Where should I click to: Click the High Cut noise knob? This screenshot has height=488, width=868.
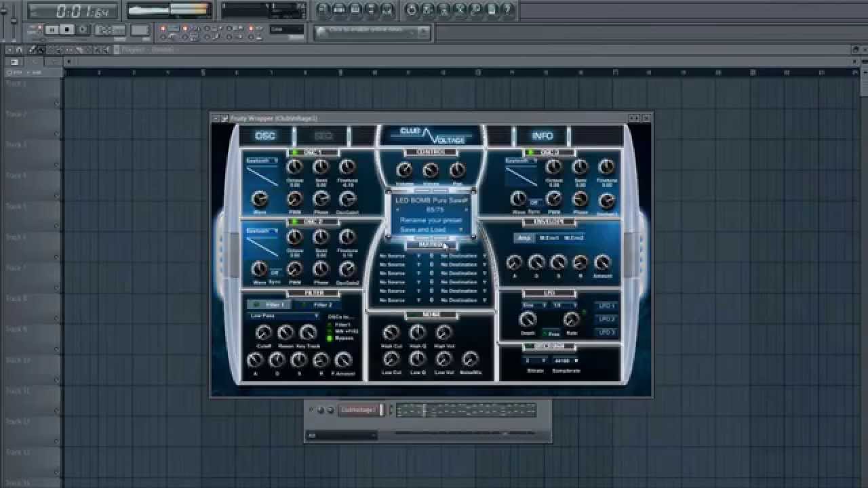[391, 332]
